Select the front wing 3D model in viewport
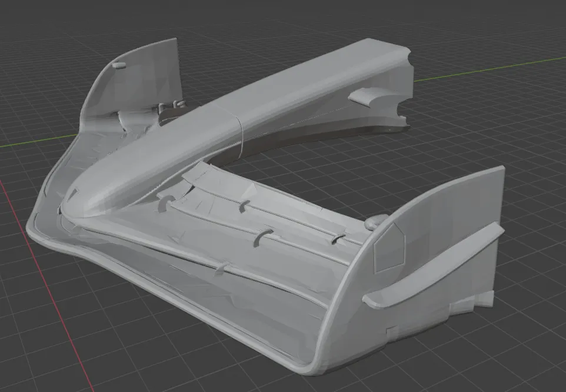Image resolution: width=566 pixels, height=392 pixels. pyautogui.click(x=265, y=207)
